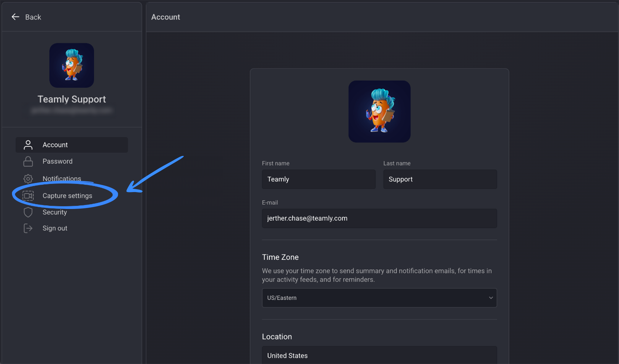Click the Last name field containing Support
This screenshot has width=619, height=364.
click(x=440, y=179)
